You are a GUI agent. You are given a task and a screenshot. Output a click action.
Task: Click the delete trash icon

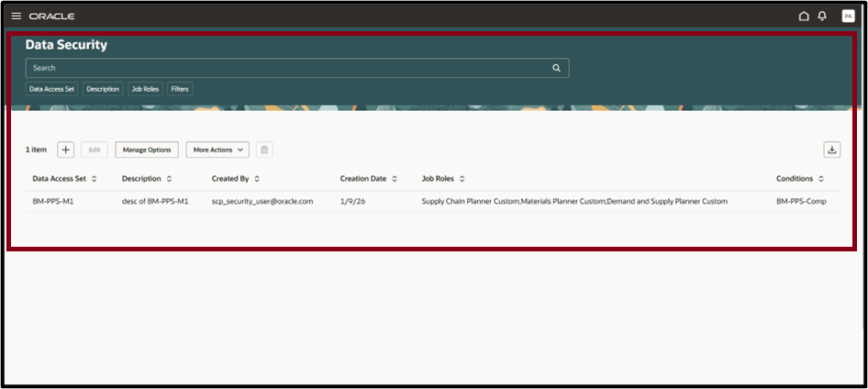pos(264,150)
